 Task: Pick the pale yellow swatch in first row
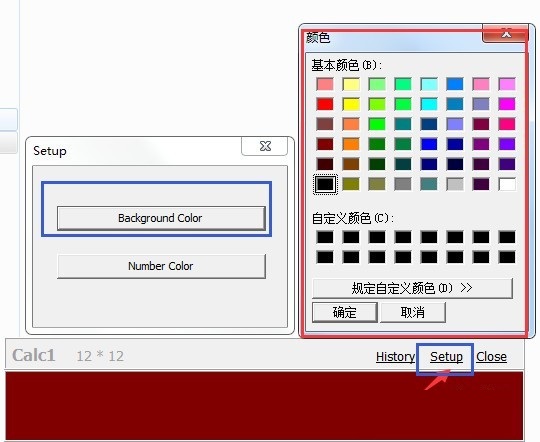(351, 84)
